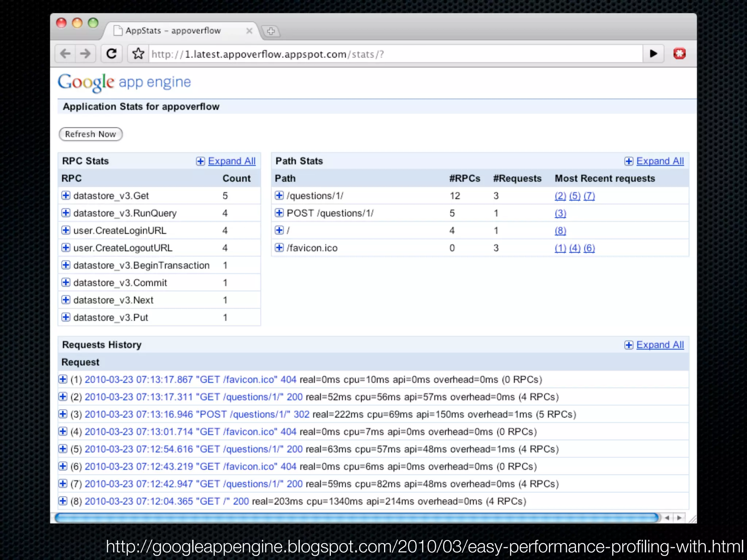The image size is (747, 560).
Task: Open recent request link (2)
Action: 560,196
